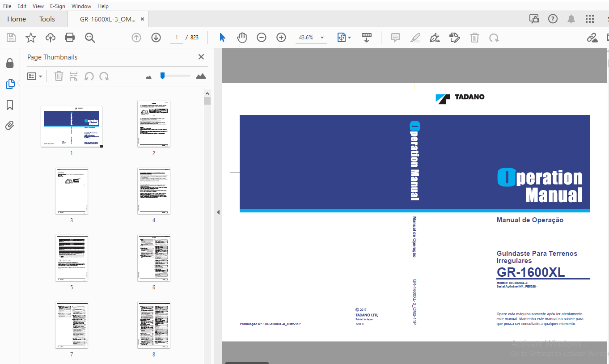609x364 pixels.
Task: Print the file with the printer icon
Action: pos(70,38)
